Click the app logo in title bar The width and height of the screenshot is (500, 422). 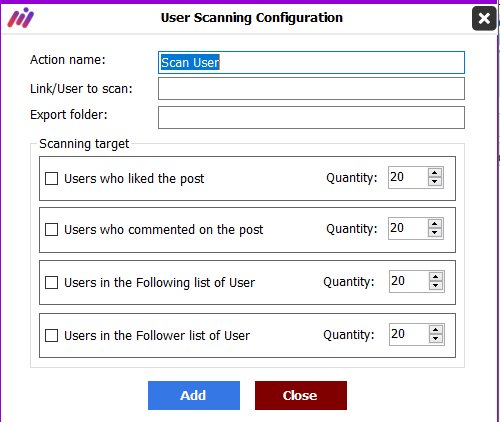point(21,18)
